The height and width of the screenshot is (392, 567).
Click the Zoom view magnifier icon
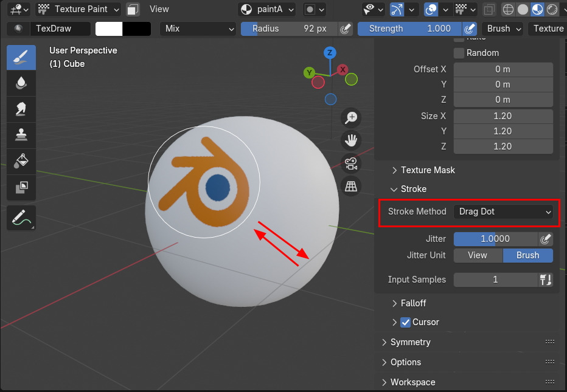[x=351, y=118]
